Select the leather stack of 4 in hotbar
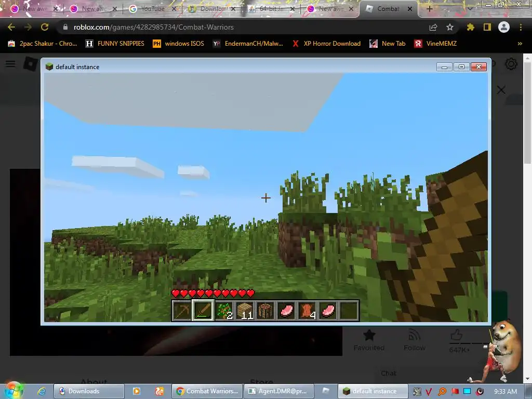Screen dimensions: 532x399 tap(307, 310)
